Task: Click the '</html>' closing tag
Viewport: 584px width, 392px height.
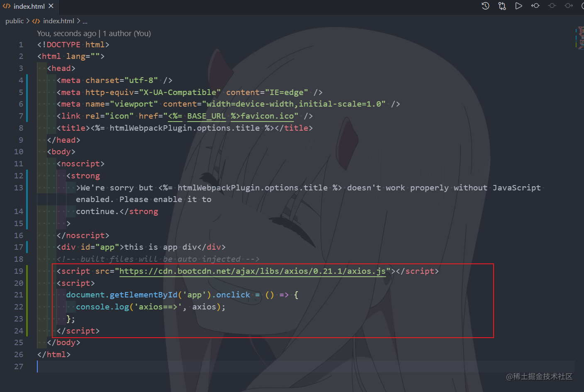Action: [54, 354]
